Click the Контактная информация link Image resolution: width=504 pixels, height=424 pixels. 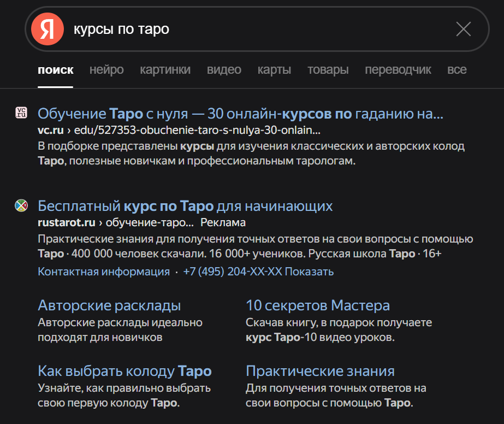[x=104, y=272]
